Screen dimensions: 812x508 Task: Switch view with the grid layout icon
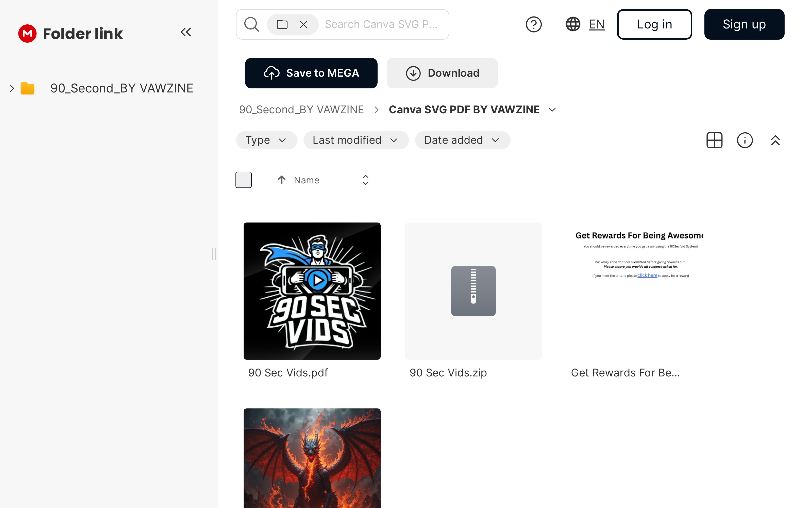[714, 140]
